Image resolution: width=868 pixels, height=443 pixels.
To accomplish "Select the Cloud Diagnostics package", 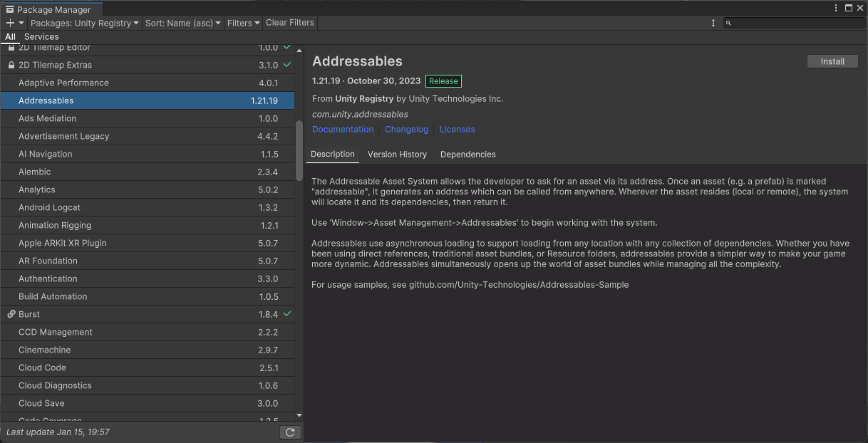I will point(147,385).
